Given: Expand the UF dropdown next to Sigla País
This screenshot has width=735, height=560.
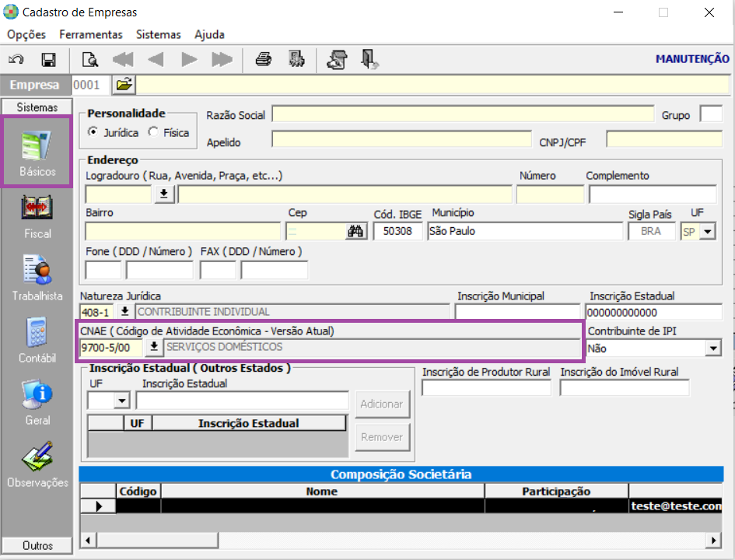Looking at the screenshot, I should 707,232.
